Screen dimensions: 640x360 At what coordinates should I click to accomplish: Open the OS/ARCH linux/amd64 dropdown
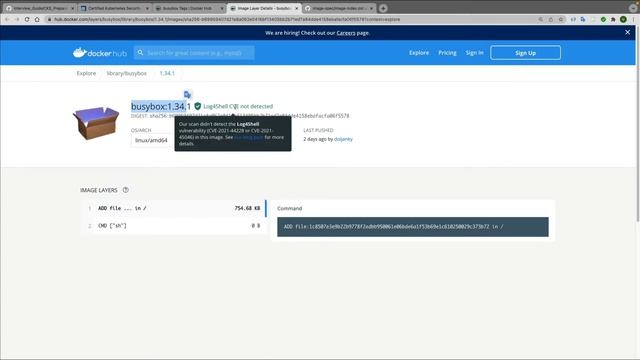click(152, 140)
